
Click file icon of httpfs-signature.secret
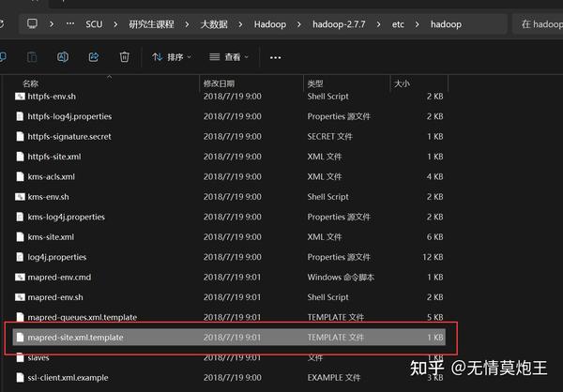coord(20,136)
